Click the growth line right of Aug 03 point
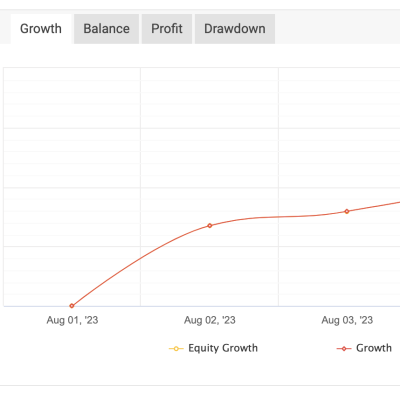 (x=375, y=206)
